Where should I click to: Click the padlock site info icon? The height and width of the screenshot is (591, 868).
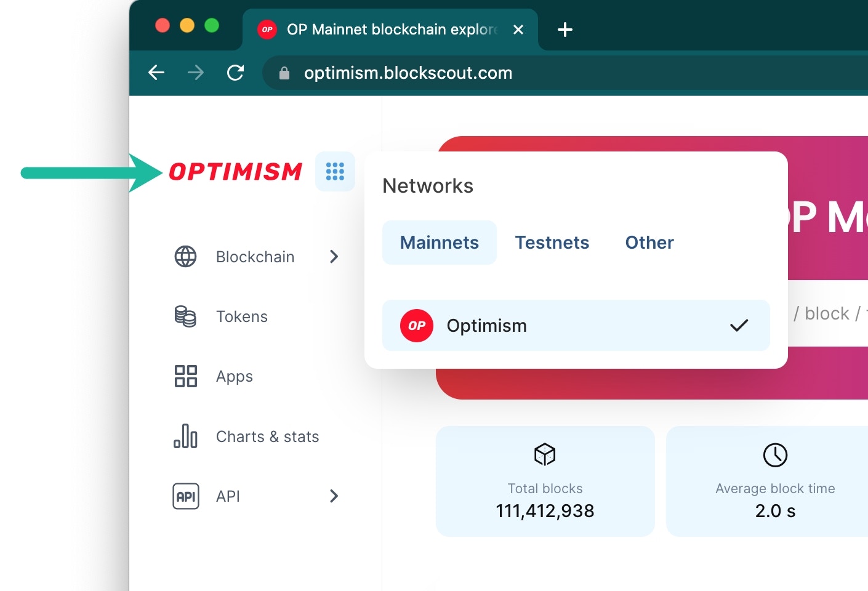pyautogui.click(x=284, y=73)
